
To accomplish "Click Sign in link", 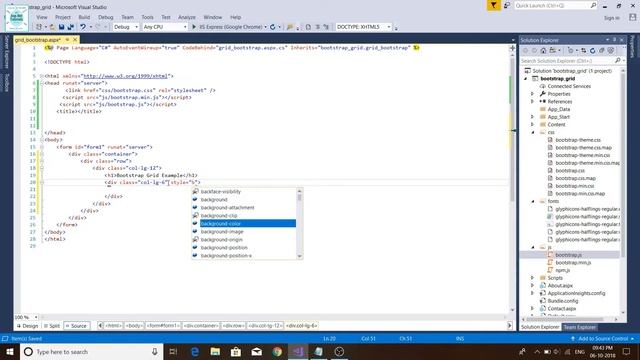I will [x=611, y=18].
